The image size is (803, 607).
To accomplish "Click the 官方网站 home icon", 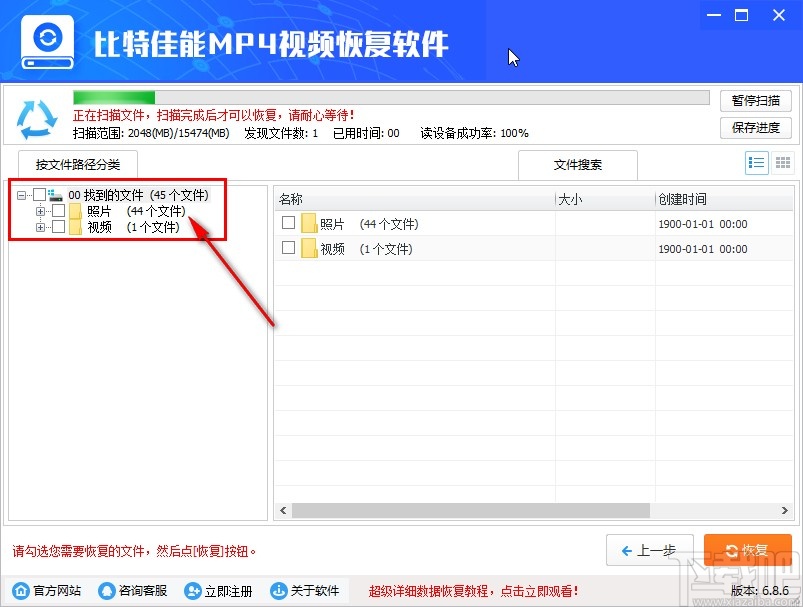I will [x=21, y=591].
